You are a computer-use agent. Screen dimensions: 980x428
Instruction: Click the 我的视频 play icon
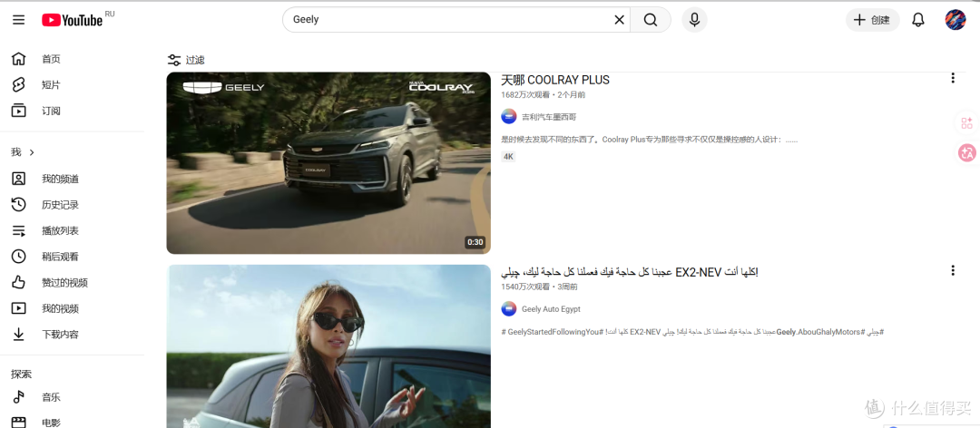[x=19, y=308]
